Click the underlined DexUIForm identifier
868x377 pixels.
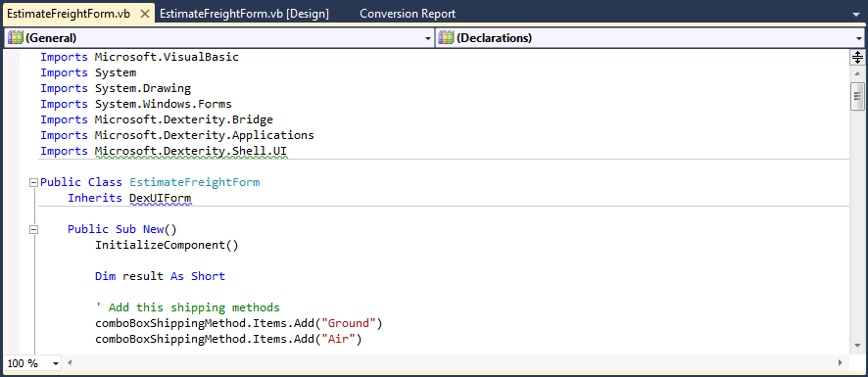coord(161,198)
